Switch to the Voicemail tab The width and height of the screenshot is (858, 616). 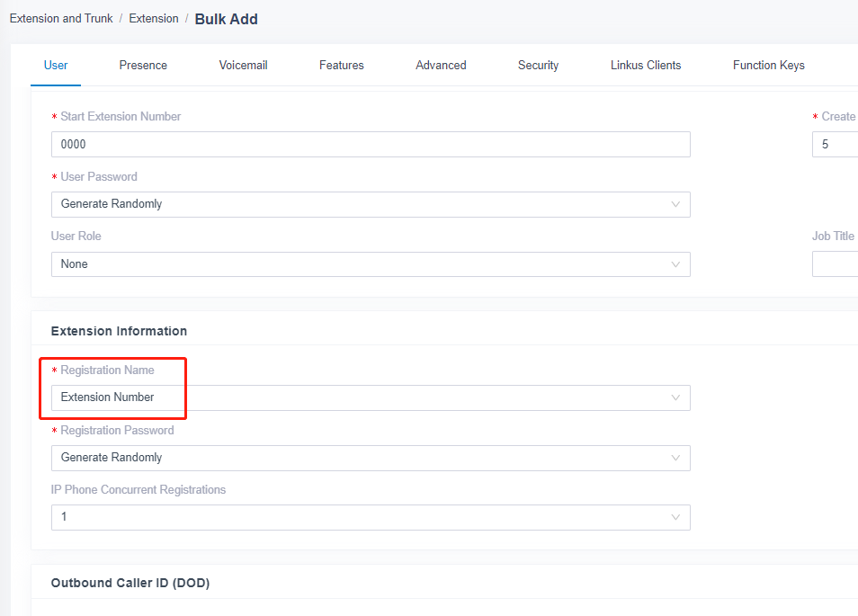[243, 65]
